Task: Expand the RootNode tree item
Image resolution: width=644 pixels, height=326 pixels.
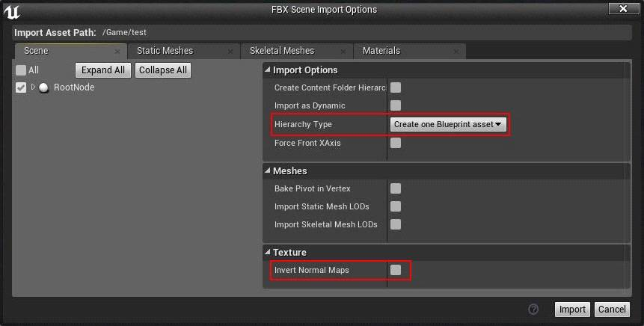Action: [33, 87]
